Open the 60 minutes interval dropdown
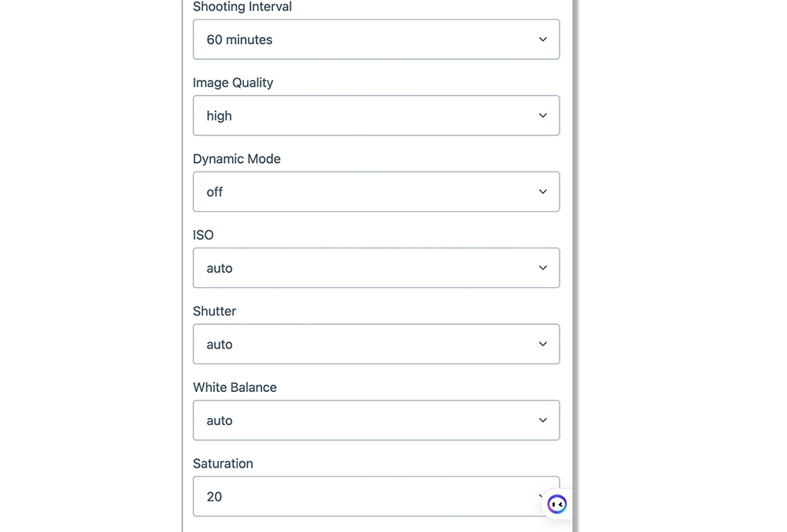This screenshot has width=787, height=532. coord(362,39)
